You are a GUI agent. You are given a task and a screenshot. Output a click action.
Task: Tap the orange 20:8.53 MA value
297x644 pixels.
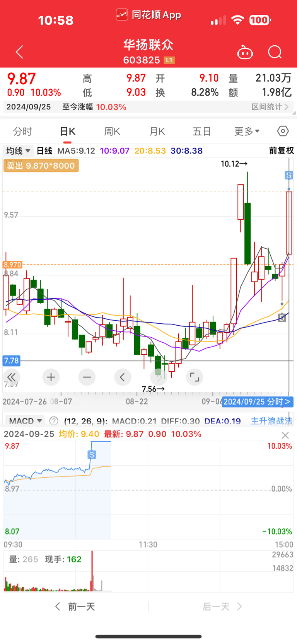pos(150,151)
